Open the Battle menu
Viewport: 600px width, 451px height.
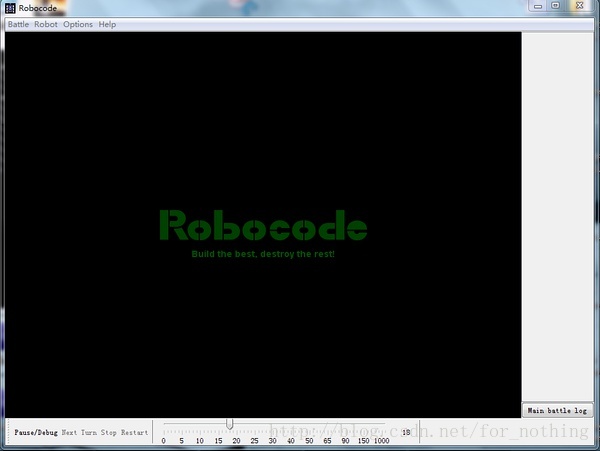[18, 24]
